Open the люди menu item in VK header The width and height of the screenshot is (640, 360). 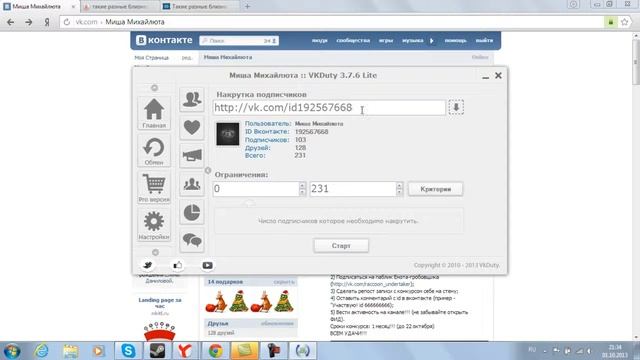click(320, 40)
